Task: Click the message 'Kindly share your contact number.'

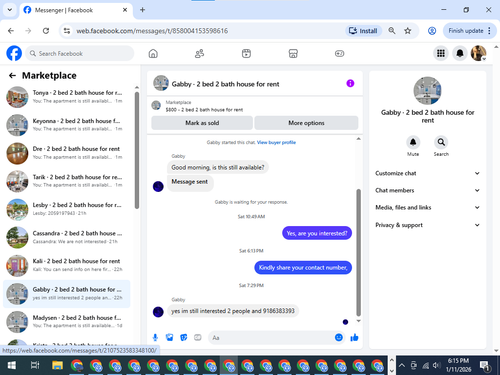Action: pos(303,268)
